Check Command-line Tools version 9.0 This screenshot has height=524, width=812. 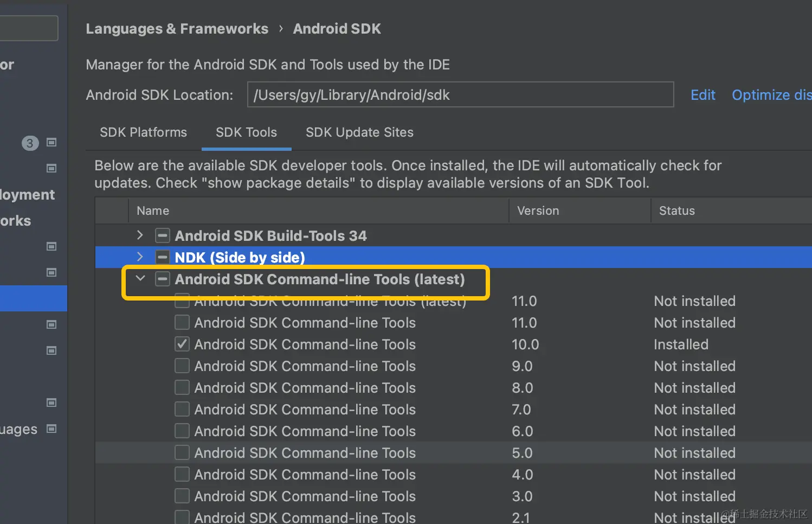(x=182, y=366)
